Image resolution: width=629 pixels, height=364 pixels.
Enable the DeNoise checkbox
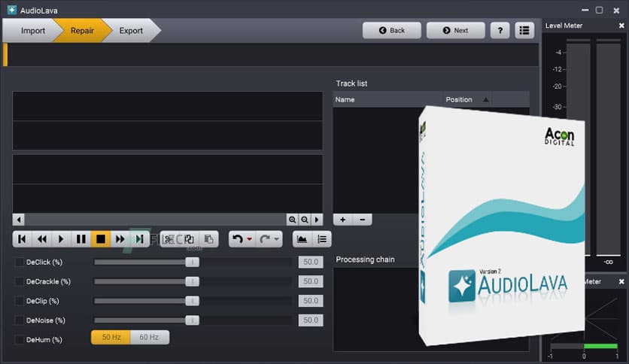pos(20,320)
